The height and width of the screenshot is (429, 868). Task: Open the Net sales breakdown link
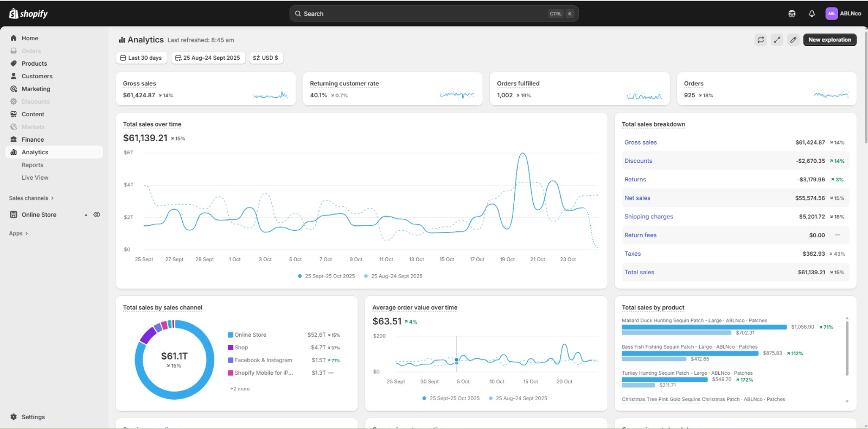(x=637, y=198)
